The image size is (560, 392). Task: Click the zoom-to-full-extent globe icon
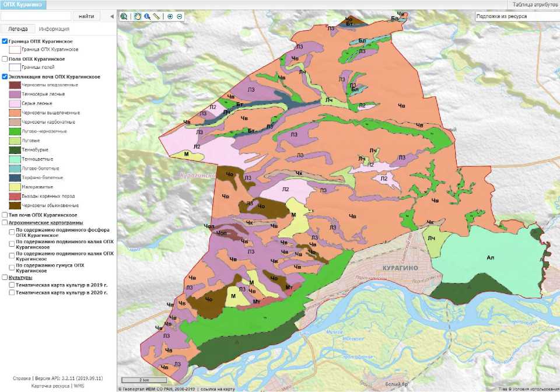point(124,16)
